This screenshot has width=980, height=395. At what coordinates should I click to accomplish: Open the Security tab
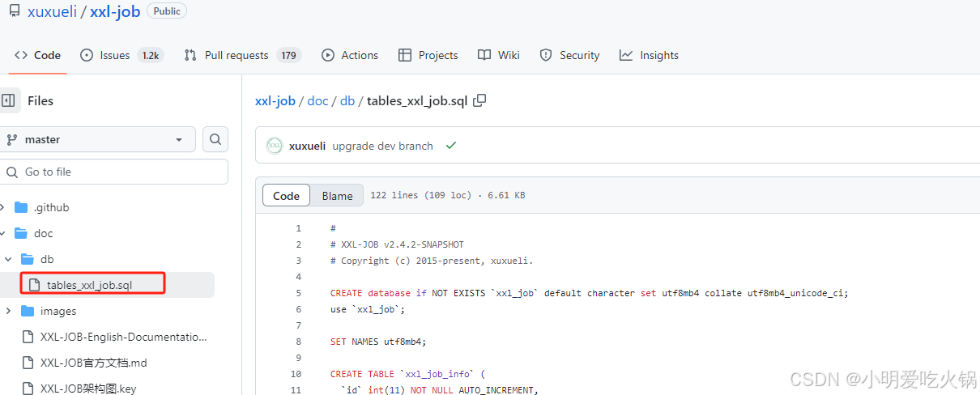point(570,55)
